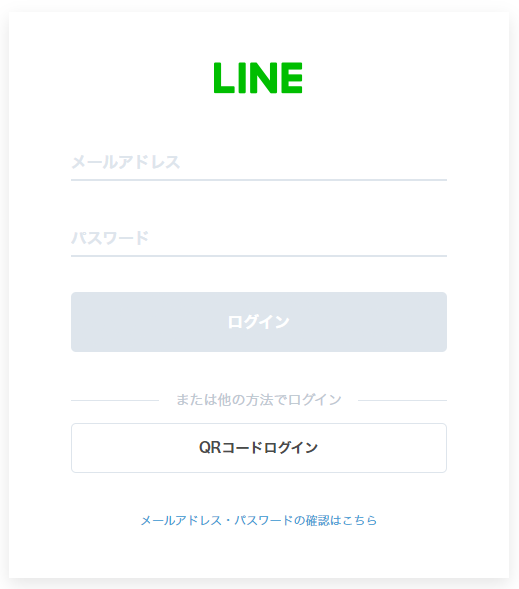Click the letter E in LINE logo

coord(292,78)
